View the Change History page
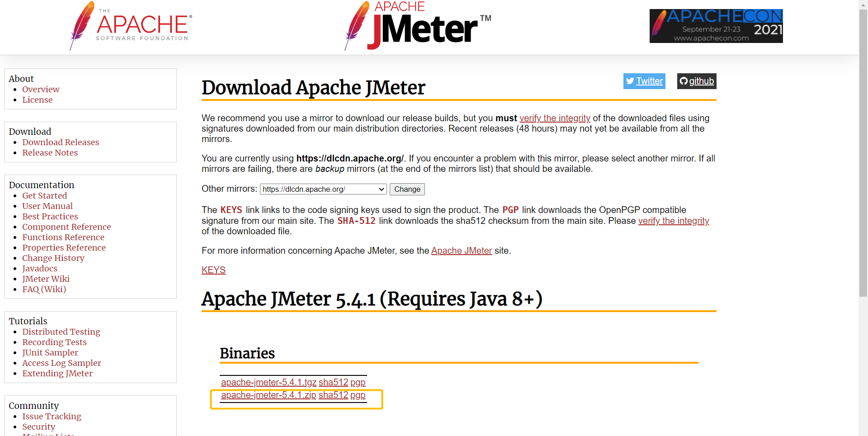Image resolution: width=868 pixels, height=436 pixels. coord(53,258)
